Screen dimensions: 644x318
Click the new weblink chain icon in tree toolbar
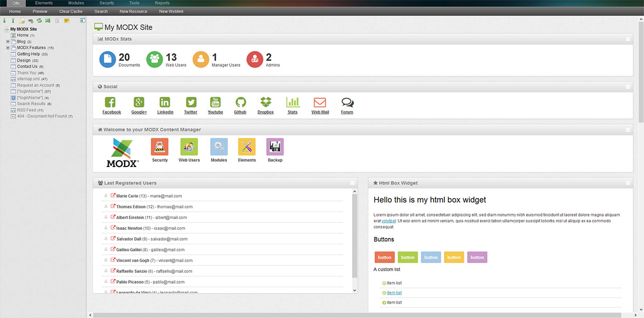[x=31, y=20]
